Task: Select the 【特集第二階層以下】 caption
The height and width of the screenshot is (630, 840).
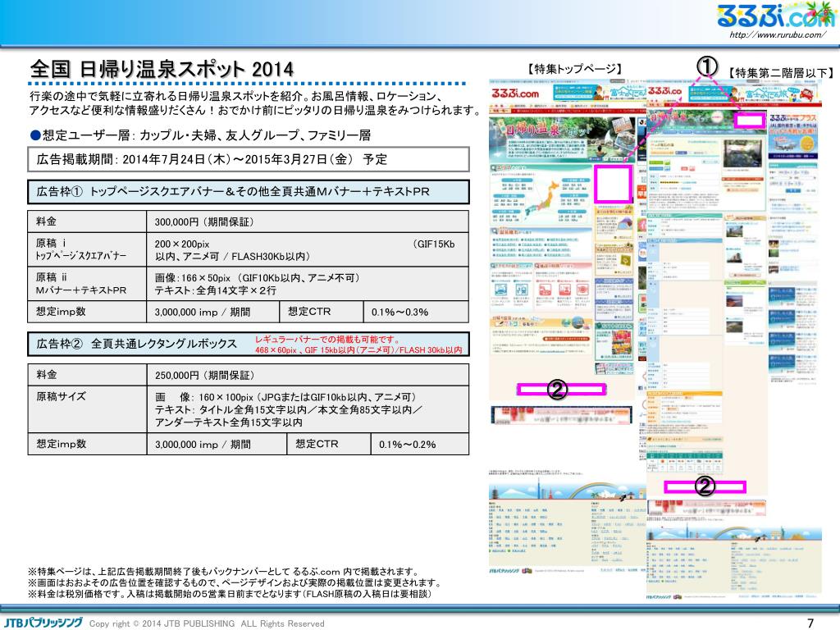Action: pyautogui.click(x=781, y=72)
